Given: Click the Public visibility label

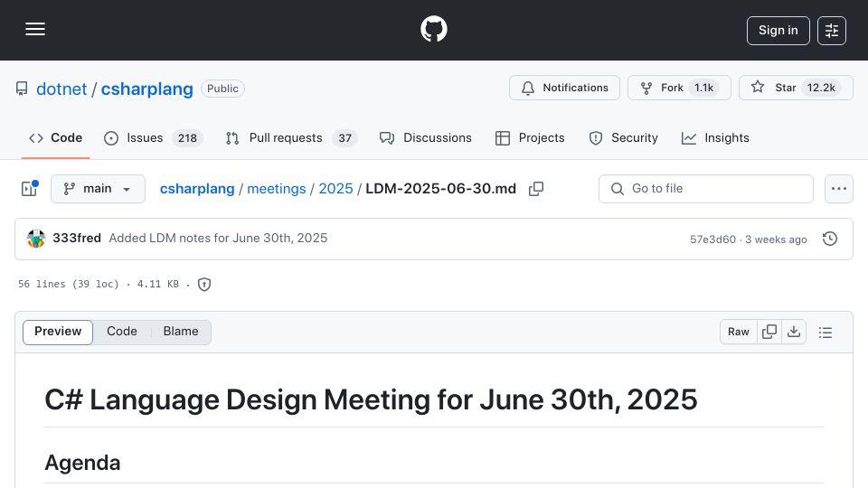Looking at the screenshot, I should tap(222, 89).
